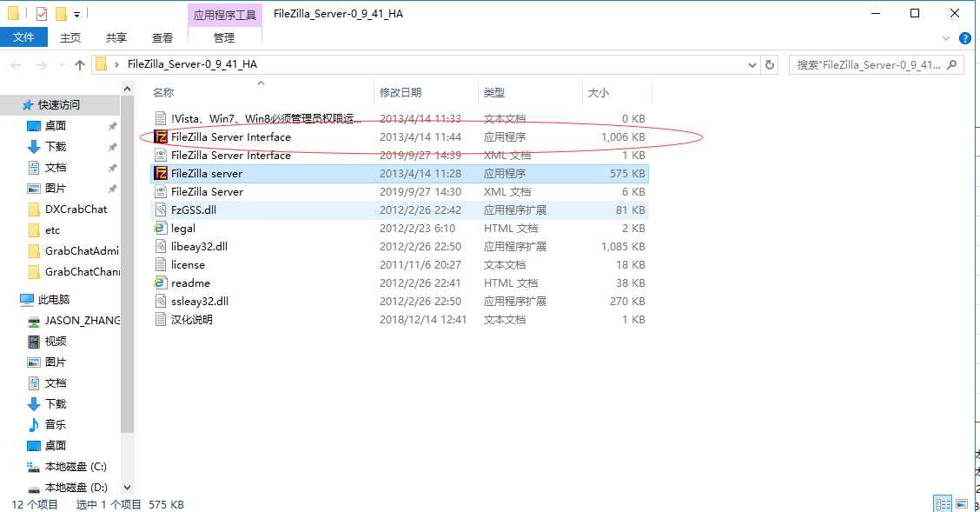
Task: Sort by 大小 column header
Action: point(598,92)
